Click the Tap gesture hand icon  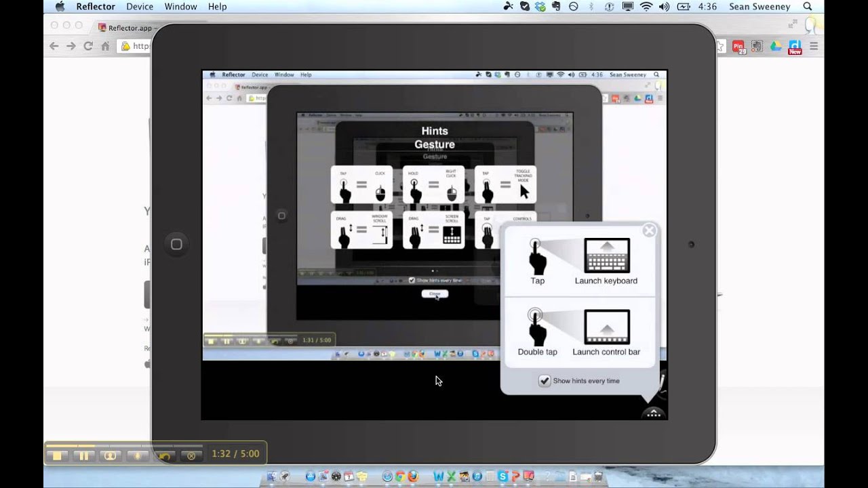(x=537, y=256)
